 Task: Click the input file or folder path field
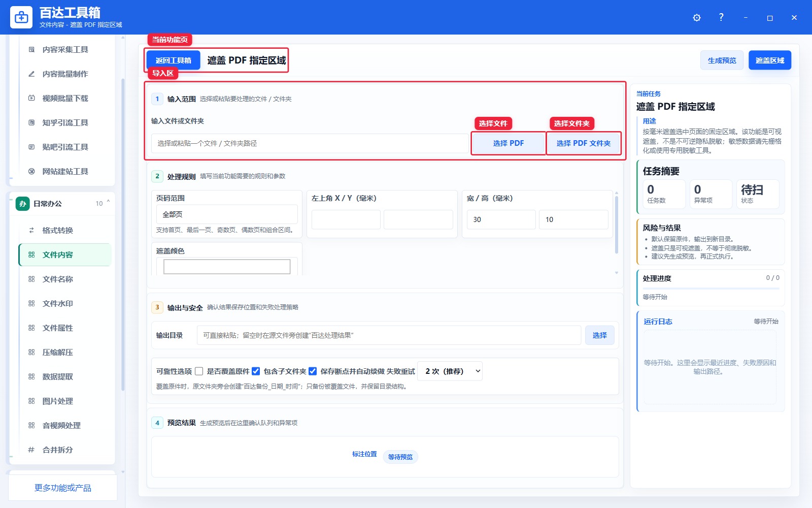310,143
